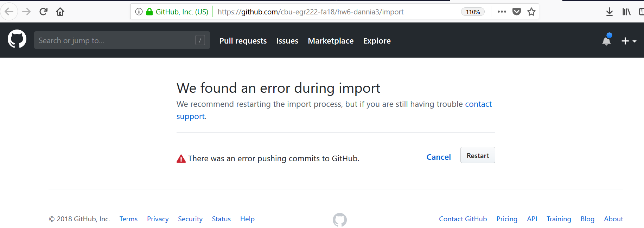Open the page actions ellipsis menu
This screenshot has height=228, width=644.
pyautogui.click(x=502, y=11)
